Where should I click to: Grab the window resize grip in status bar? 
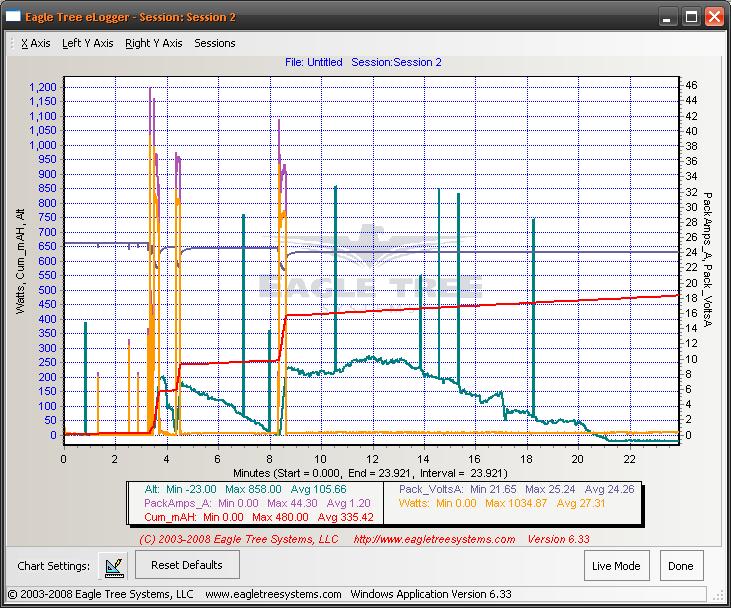point(717,596)
